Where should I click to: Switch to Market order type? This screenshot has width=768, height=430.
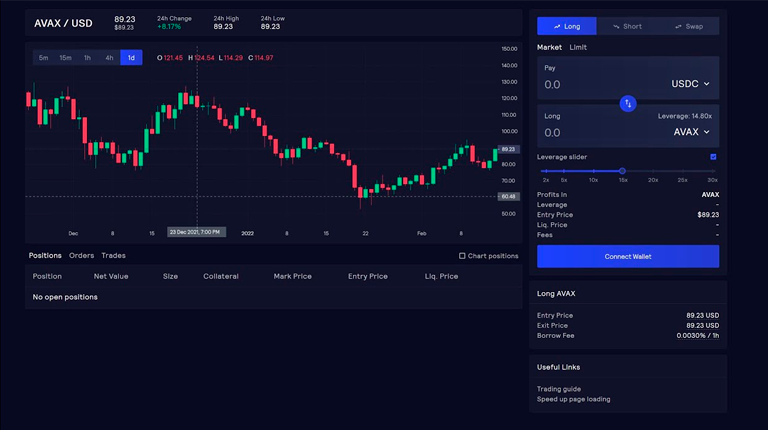[x=549, y=48]
